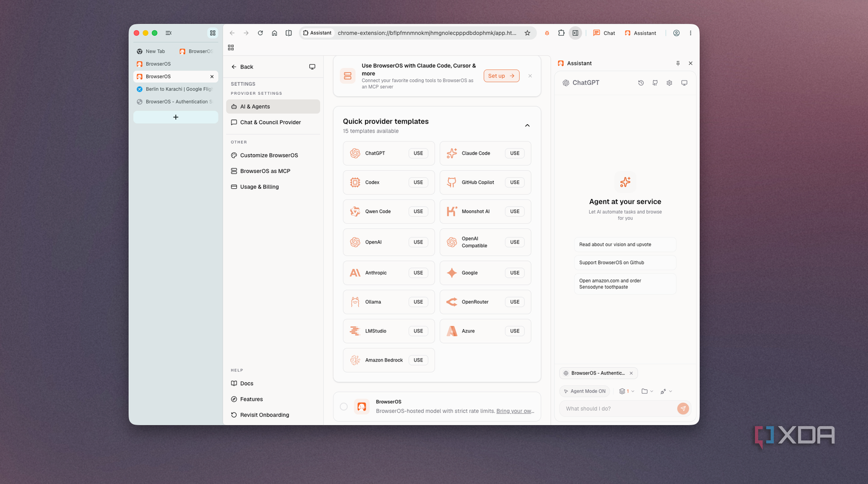Use the Claude Code template
The image size is (868, 484).
point(514,154)
